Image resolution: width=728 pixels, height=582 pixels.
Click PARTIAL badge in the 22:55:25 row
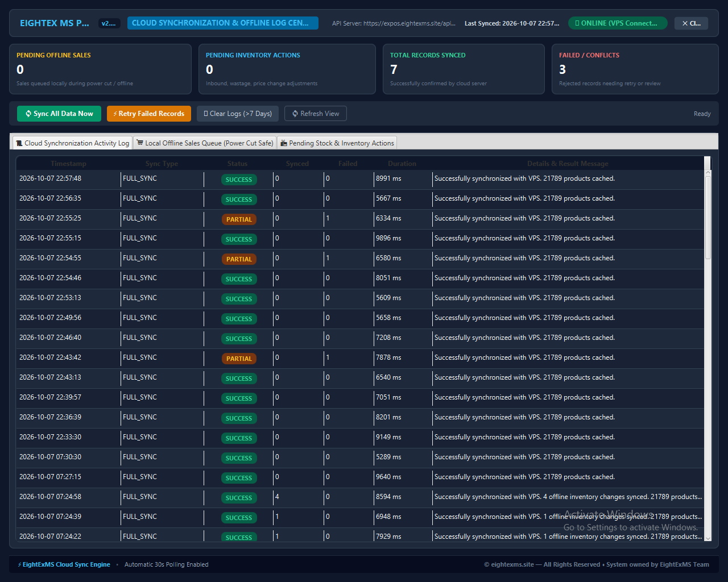pyautogui.click(x=239, y=219)
